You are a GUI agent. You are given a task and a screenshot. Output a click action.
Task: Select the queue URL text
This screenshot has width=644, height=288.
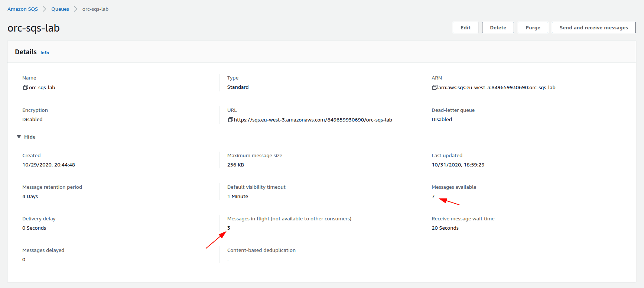tap(313, 120)
